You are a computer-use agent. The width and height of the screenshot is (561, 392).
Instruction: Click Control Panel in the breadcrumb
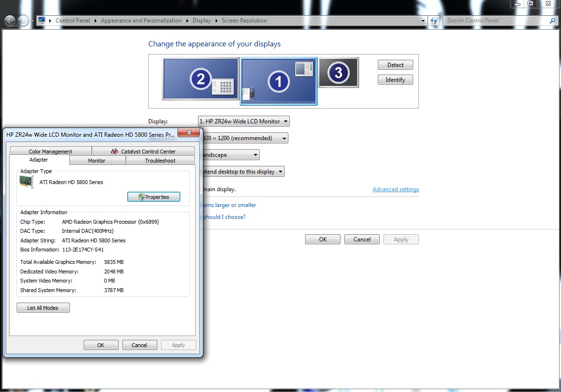pos(73,21)
